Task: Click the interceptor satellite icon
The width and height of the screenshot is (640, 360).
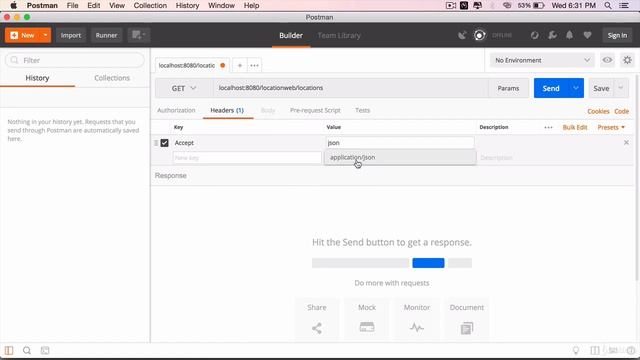Action: point(462,36)
